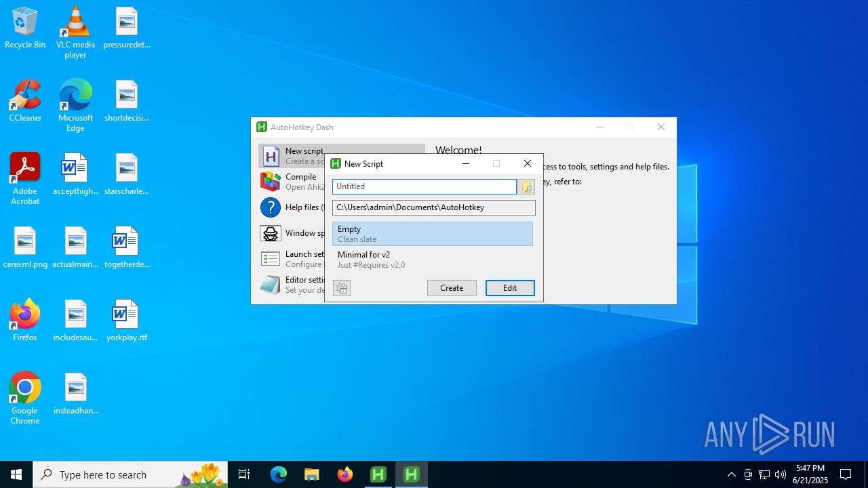Open the Windows Start menu
Viewport: 868px width, 488px height.
point(16,474)
